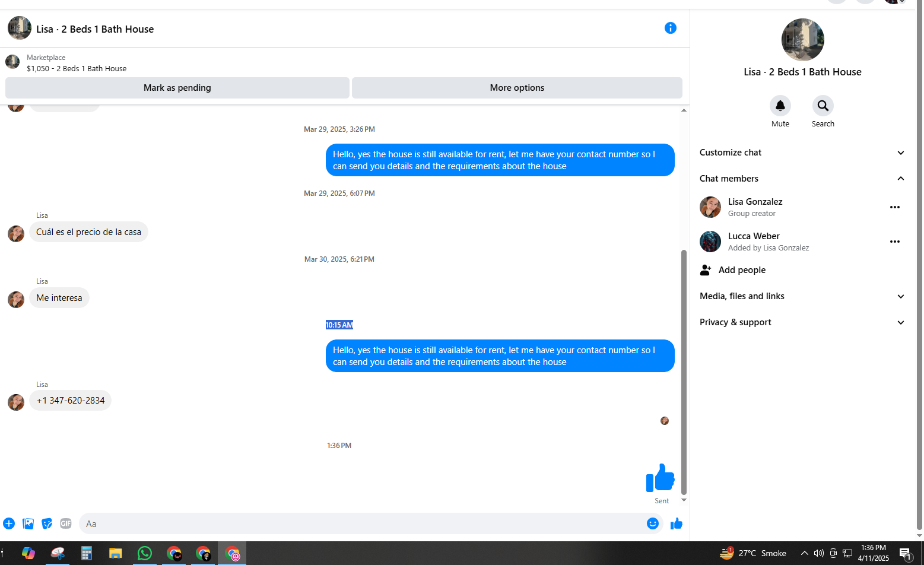Open the Windows notification center icon
Image resolution: width=924 pixels, height=565 pixels.
click(x=906, y=554)
